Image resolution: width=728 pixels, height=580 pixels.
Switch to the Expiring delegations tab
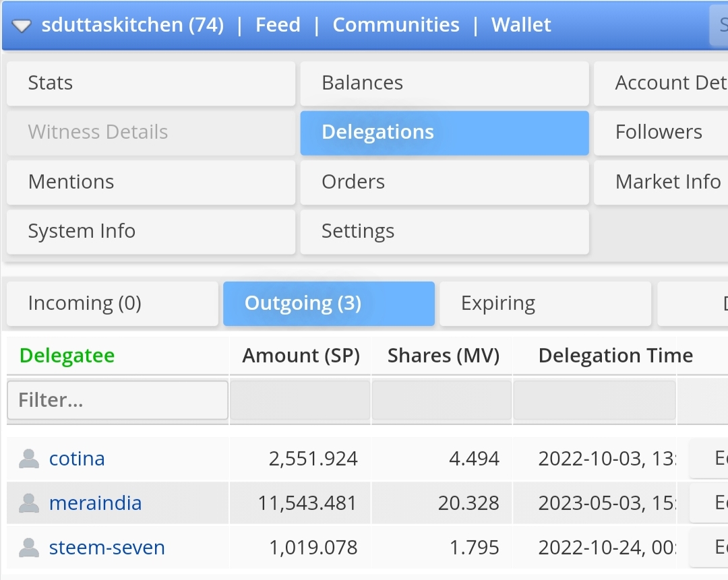tap(545, 304)
